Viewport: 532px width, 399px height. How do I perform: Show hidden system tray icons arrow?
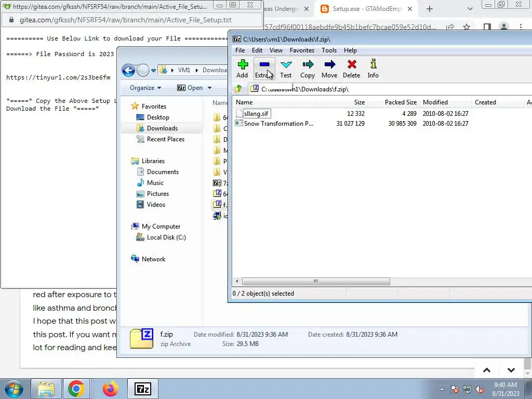[442, 389]
